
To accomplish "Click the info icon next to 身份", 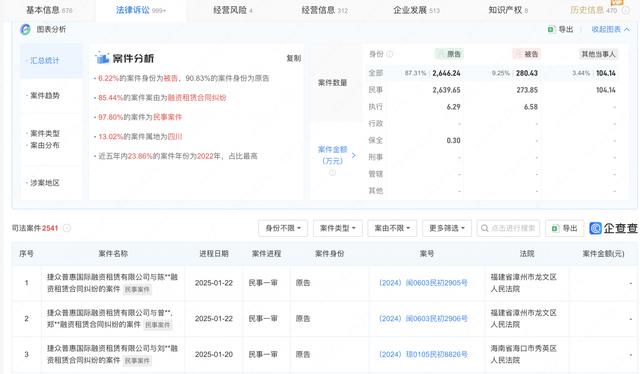I will pyautogui.click(x=389, y=54).
